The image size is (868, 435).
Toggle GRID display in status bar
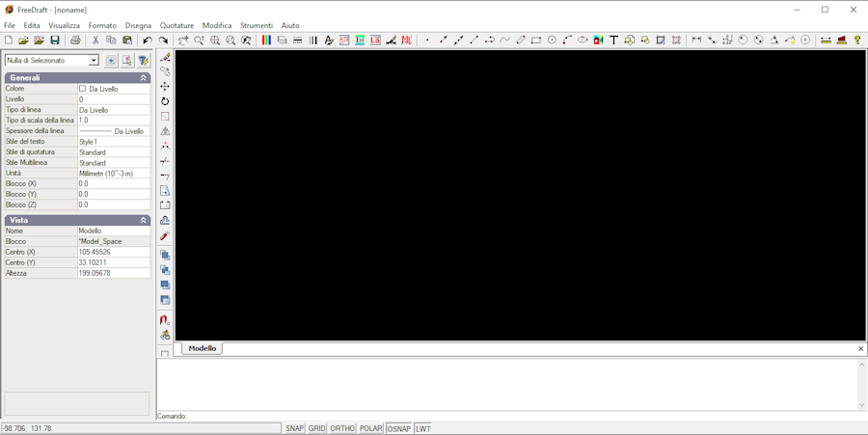(316, 428)
